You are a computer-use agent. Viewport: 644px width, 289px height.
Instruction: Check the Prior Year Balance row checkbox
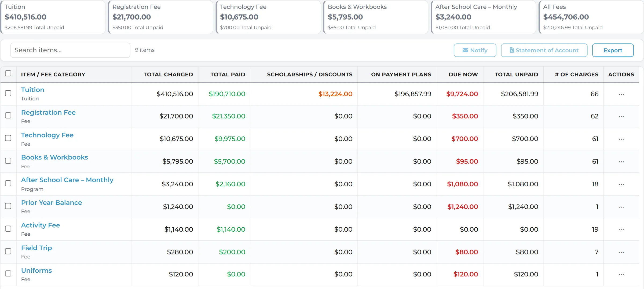8,206
